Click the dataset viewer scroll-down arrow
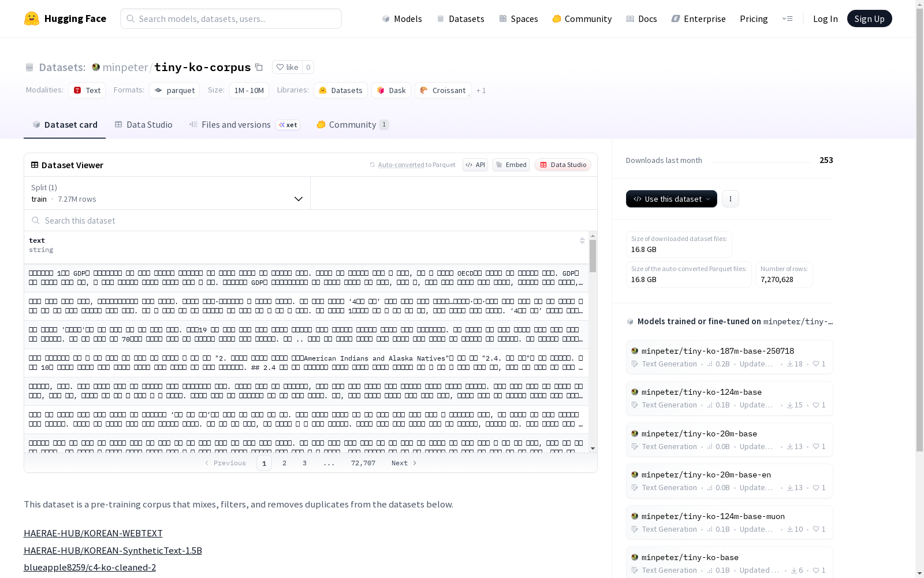The width and height of the screenshot is (924, 578). click(593, 449)
